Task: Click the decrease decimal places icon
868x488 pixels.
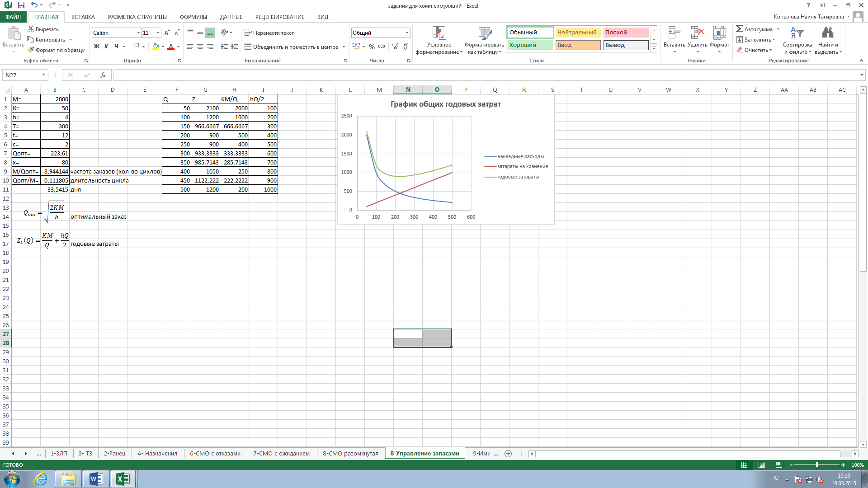Action: click(406, 47)
